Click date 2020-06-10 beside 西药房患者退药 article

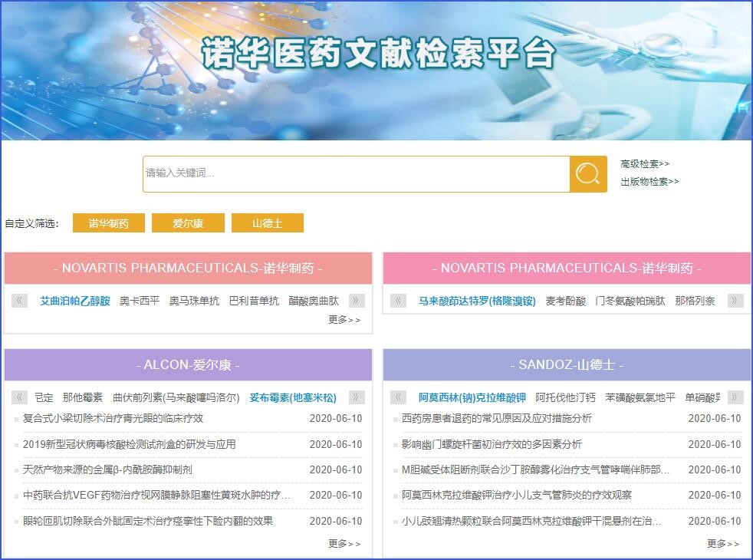[715, 418]
